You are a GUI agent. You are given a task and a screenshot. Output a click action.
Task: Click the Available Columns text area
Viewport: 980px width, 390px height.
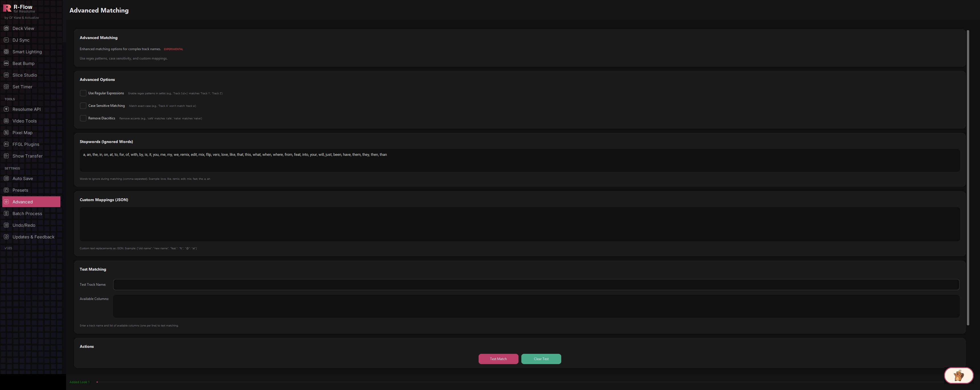coord(536,306)
